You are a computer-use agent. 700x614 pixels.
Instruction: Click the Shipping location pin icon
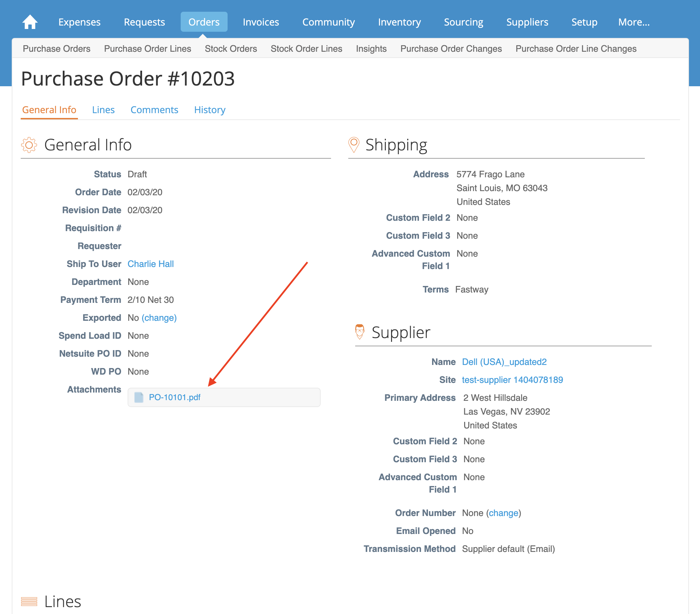(354, 145)
